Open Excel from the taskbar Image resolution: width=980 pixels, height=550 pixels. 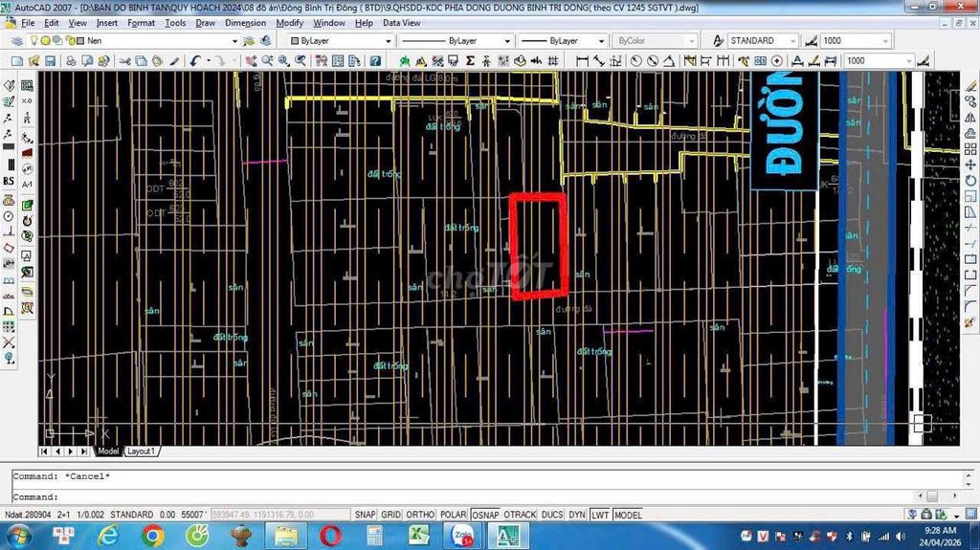pos(418,537)
